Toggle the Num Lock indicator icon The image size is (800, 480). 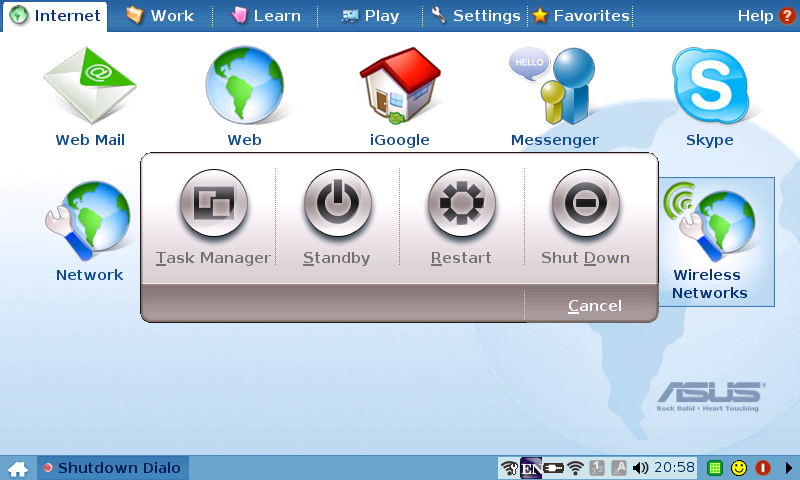[597, 468]
